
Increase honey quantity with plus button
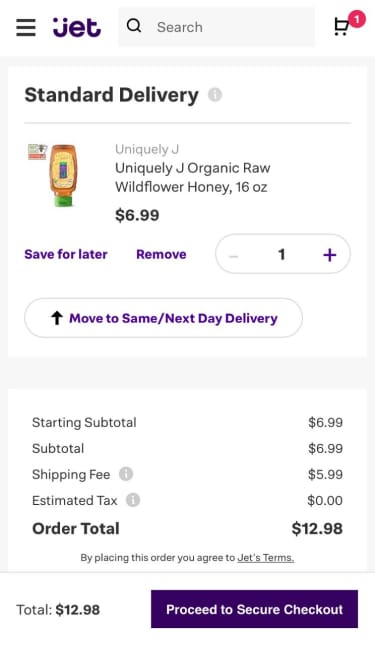tap(329, 255)
